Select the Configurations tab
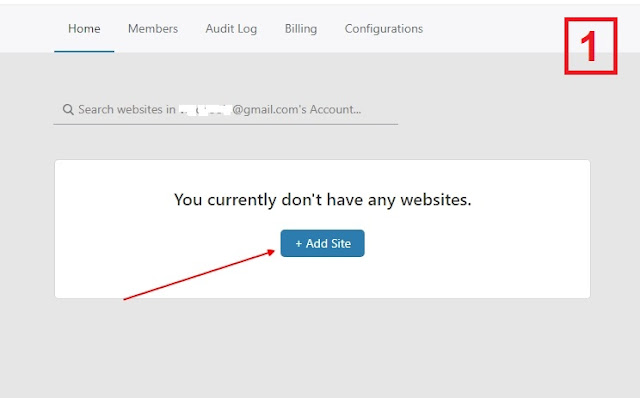 click(x=384, y=29)
